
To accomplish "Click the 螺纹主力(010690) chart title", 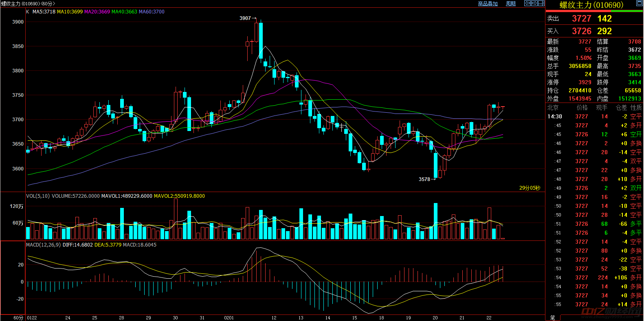I will pyautogui.click(x=28, y=4).
